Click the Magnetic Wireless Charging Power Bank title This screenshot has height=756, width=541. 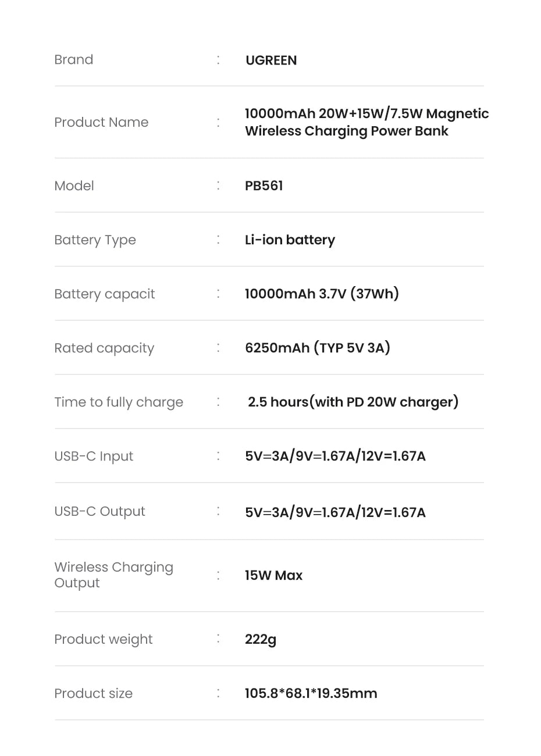tap(366, 122)
